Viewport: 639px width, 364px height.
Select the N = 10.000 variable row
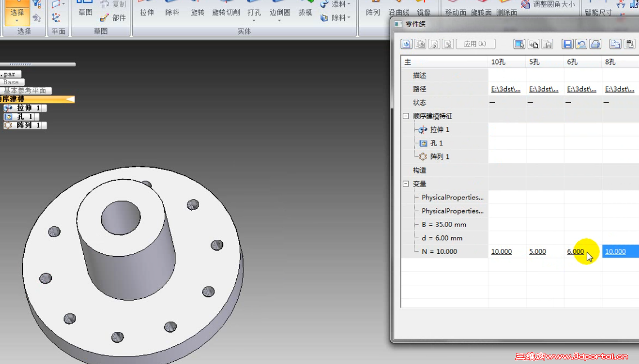pyautogui.click(x=439, y=252)
